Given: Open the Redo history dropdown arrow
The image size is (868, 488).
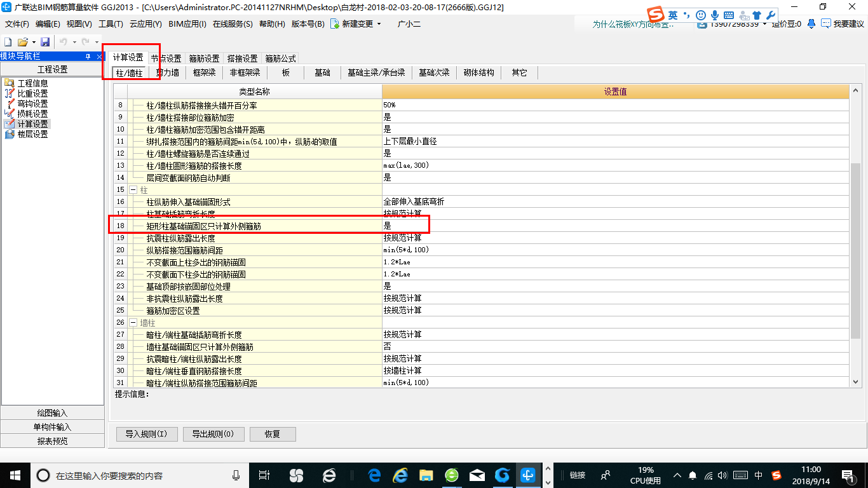Looking at the screenshot, I should (96, 43).
